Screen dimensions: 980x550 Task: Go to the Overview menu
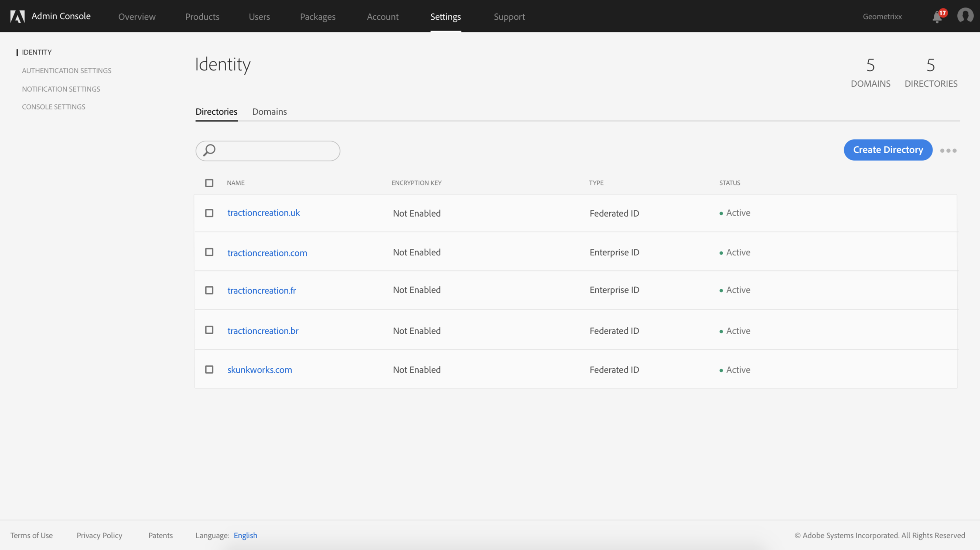137,16
